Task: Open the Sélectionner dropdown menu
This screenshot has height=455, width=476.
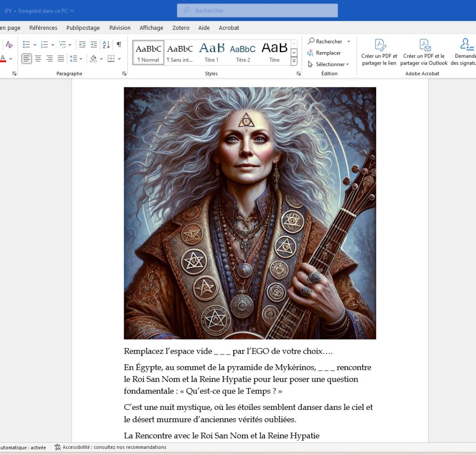Action: coord(329,64)
